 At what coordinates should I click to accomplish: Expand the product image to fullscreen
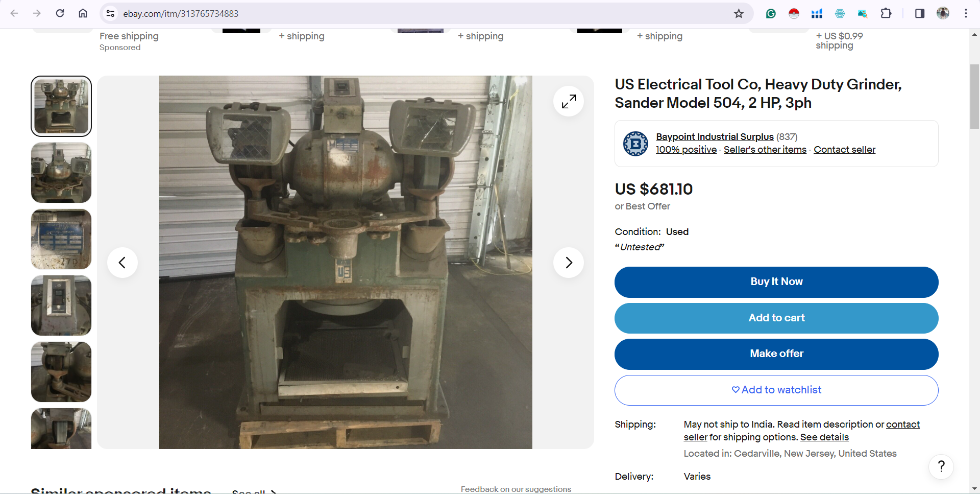pos(569,101)
